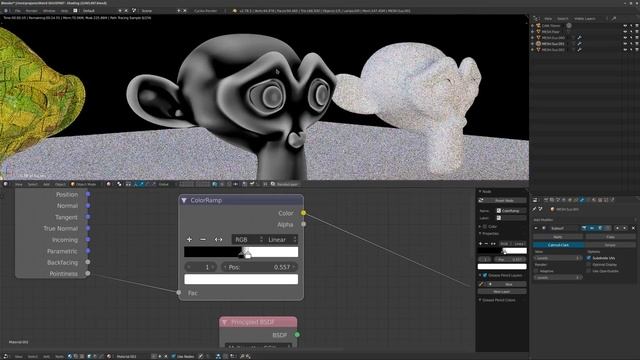Collapse the Node panel in the sidebar
The height and width of the screenshot is (360, 640).
pyautogui.click(x=480, y=191)
